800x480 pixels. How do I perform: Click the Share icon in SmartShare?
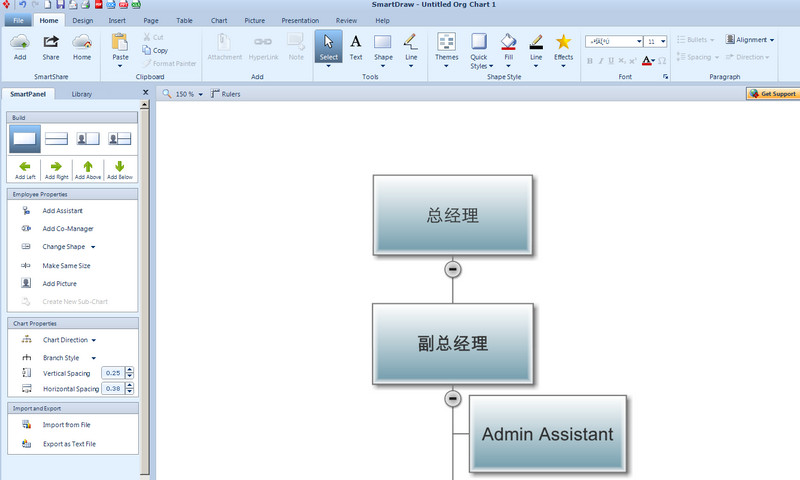[x=51, y=42]
